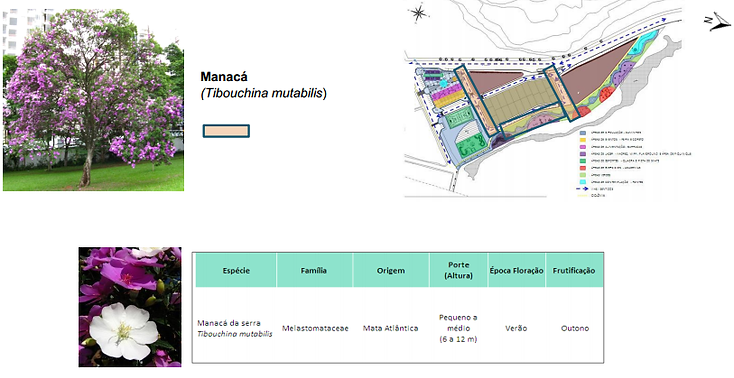
Task: Click the blue dashed arrow legend symbol
Action: (582, 189)
